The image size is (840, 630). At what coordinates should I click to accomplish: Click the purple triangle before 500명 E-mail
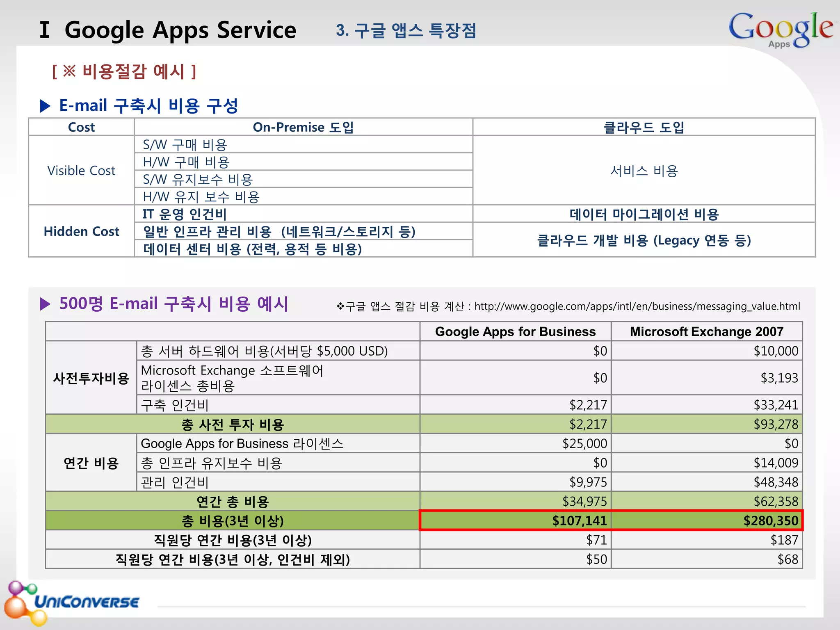[x=45, y=304]
